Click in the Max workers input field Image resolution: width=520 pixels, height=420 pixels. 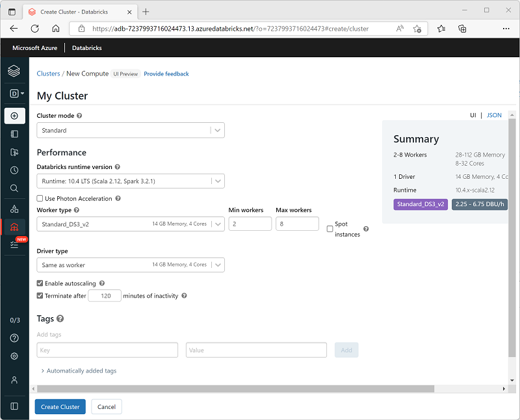point(297,224)
